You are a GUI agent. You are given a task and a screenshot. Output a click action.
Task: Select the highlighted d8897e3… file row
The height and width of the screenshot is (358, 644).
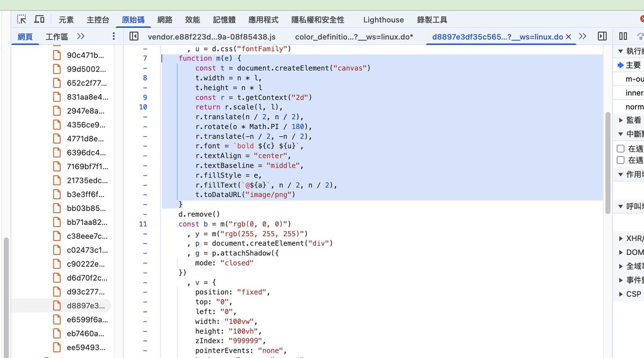(61, 306)
